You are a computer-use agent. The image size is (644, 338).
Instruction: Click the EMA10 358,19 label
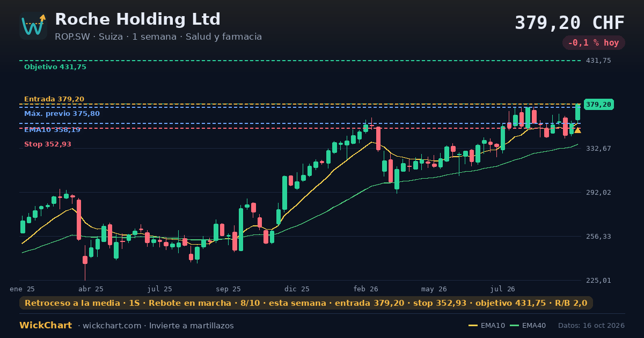tap(52, 130)
